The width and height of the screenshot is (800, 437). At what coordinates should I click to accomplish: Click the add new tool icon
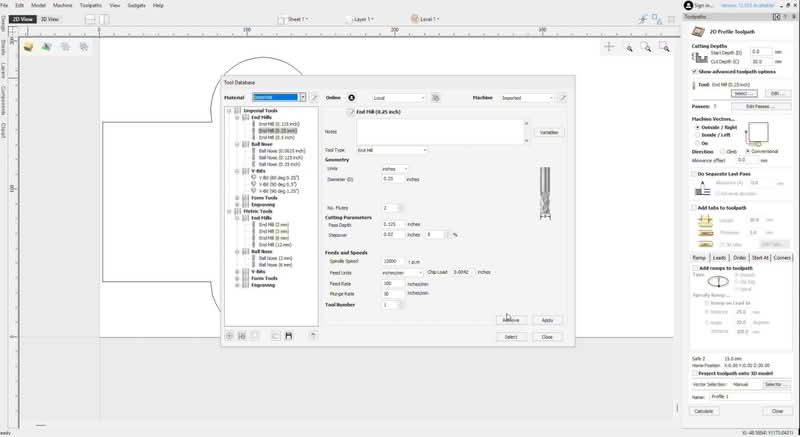click(x=229, y=336)
